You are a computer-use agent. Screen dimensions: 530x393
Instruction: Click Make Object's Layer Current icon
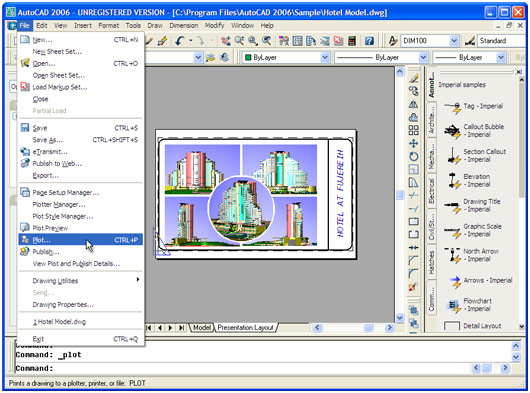210,57
